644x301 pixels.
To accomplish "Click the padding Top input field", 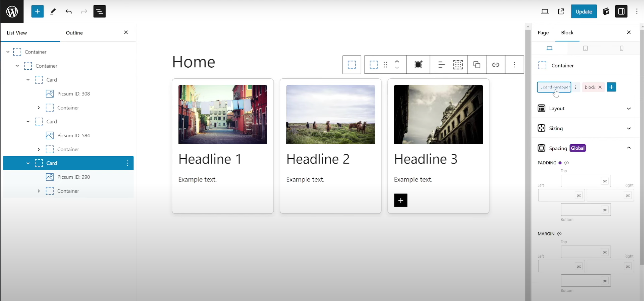I will [x=580, y=181].
